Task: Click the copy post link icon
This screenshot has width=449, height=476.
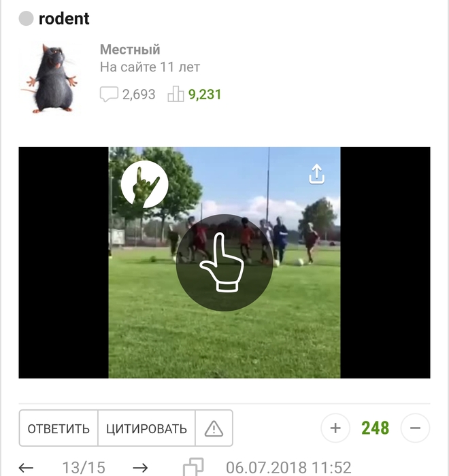Action: tap(193, 467)
